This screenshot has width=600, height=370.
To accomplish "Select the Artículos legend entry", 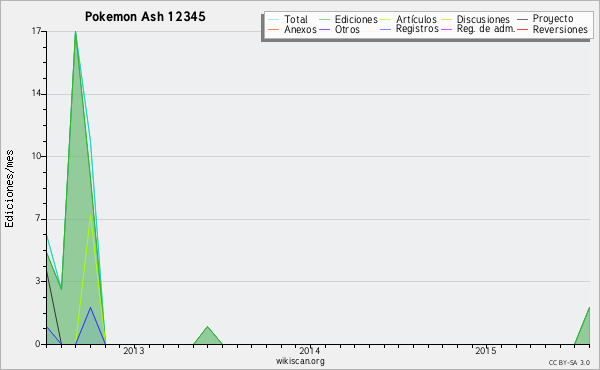I will point(408,19).
